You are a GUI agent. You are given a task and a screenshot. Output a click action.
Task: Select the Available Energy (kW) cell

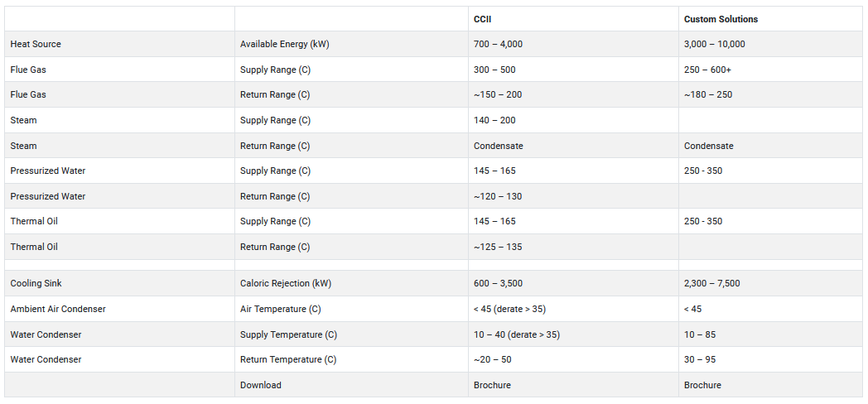click(285, 44)
